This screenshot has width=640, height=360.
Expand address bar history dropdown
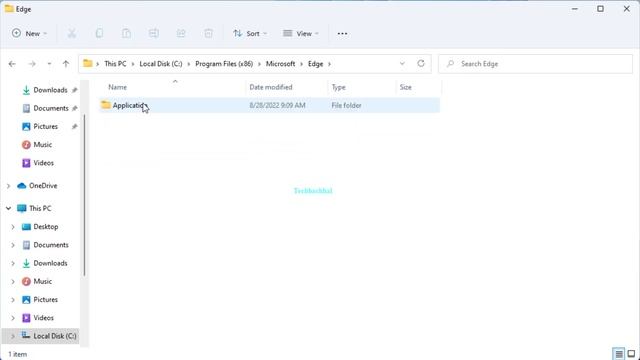pos(402,64)
